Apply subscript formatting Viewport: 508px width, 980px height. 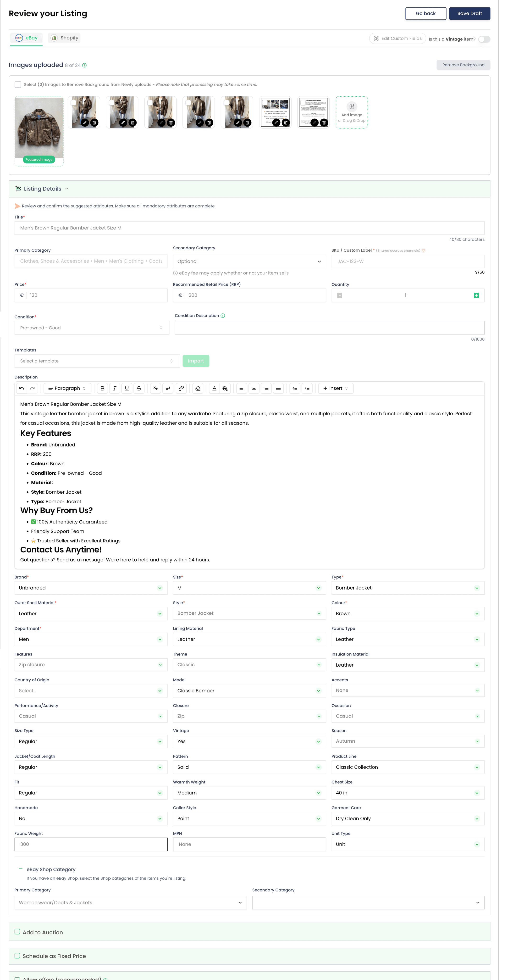(x=155, y=388)
